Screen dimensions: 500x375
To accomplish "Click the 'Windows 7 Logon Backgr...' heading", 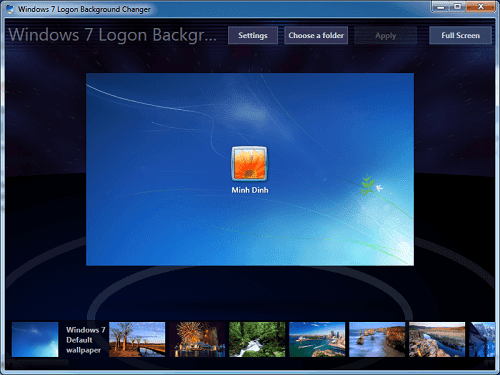I will point(113,35).
